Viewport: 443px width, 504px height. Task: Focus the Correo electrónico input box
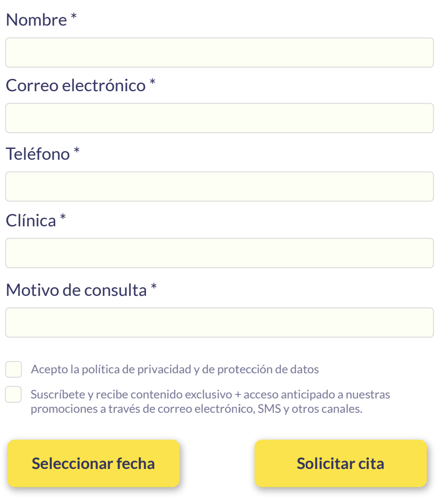click(x=220, y=118)
